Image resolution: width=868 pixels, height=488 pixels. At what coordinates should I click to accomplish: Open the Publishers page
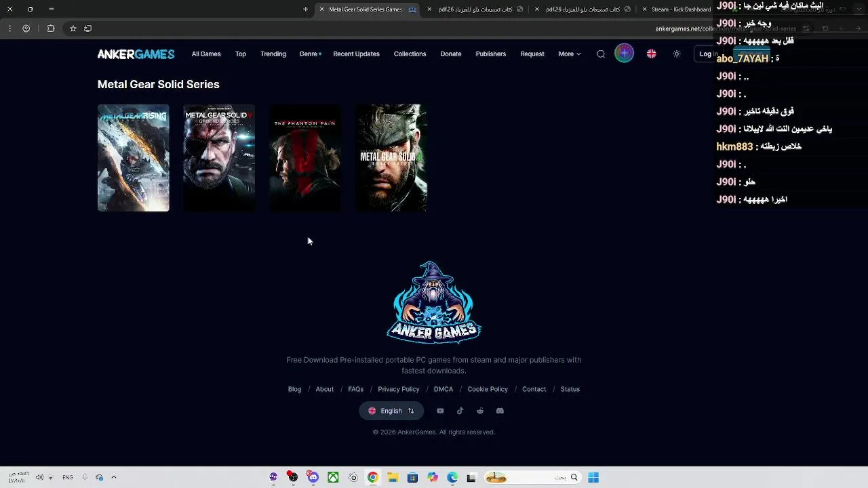tap(491, 54)
